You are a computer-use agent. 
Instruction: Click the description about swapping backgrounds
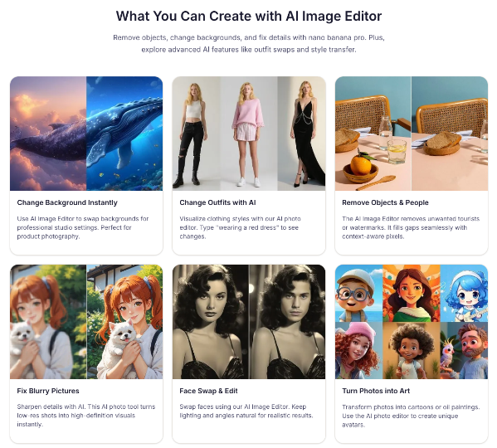83,227
